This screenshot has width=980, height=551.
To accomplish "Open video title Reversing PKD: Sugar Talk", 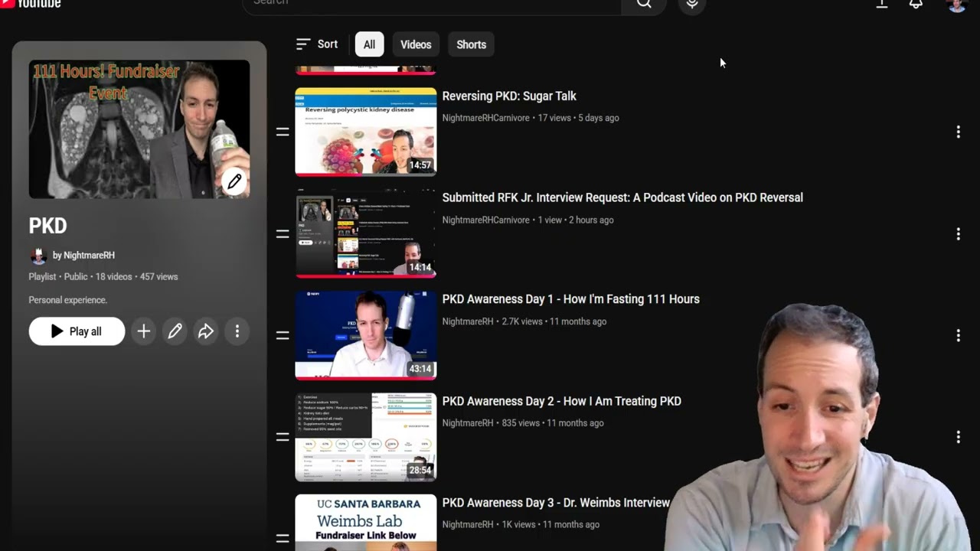I will point(509,96).
